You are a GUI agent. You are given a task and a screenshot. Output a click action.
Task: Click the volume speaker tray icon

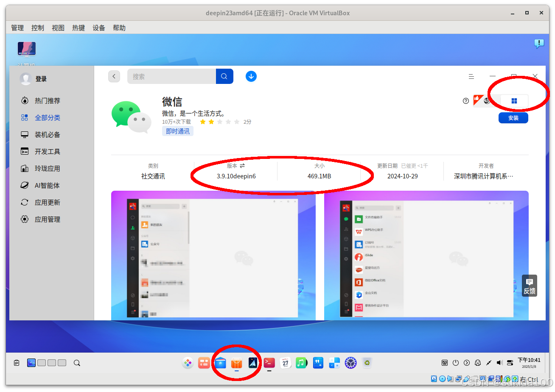coord(499,363)
